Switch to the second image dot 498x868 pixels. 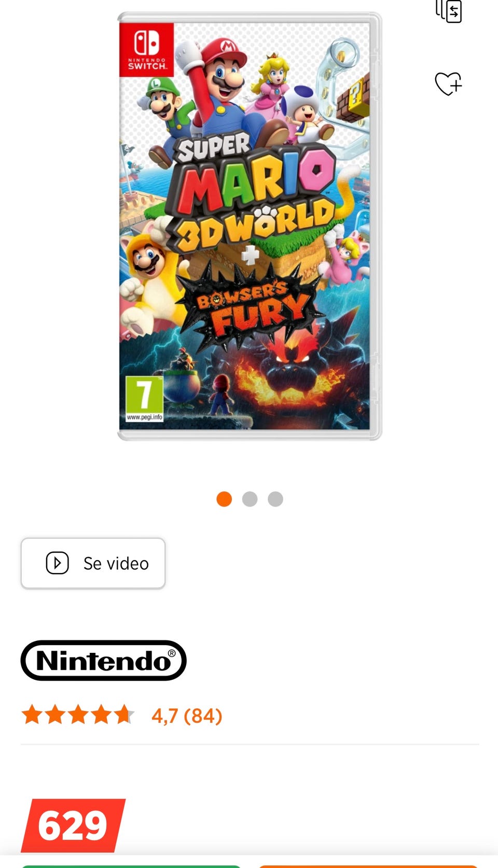250,499
